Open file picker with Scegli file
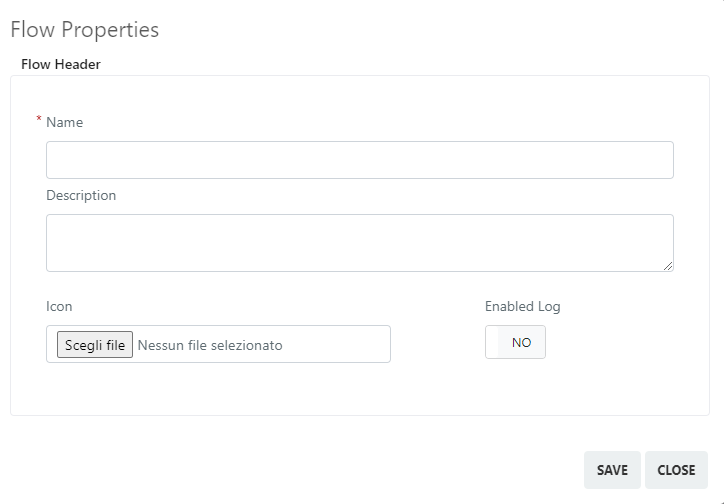The image size is (724, 504). point(95,344)
